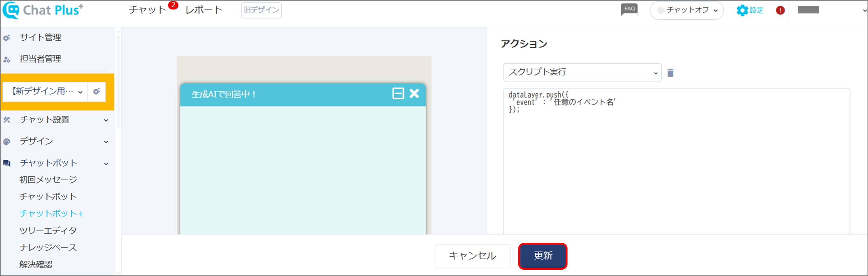Click the Chat Plus logo

tap(43, 10)
